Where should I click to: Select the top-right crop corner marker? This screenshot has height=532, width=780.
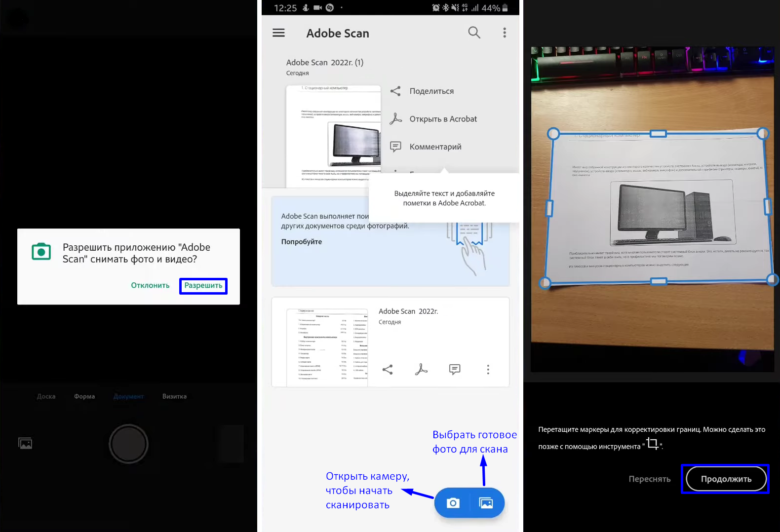763,133
